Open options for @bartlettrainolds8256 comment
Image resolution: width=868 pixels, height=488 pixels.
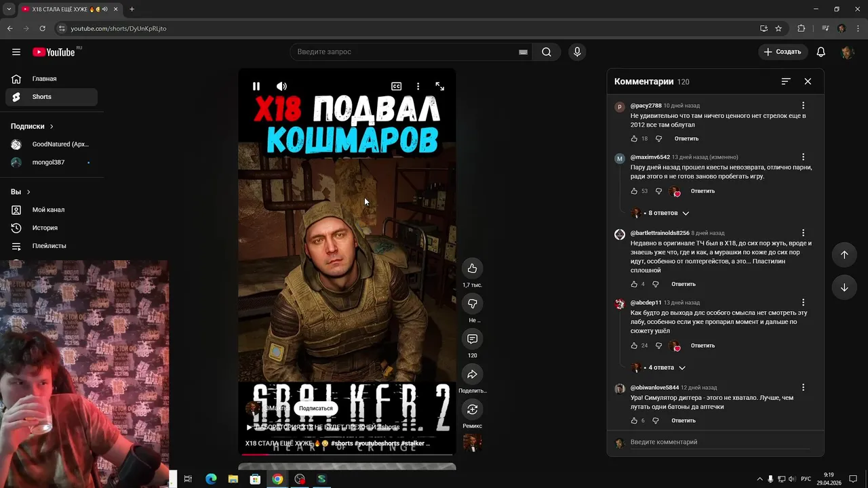(x=803, y=233)
